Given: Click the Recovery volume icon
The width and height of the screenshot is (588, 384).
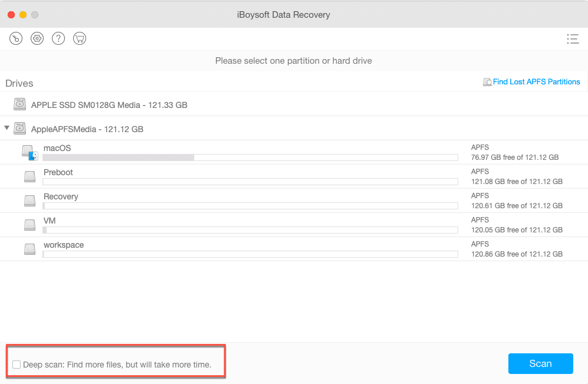Looking at the screenshot, I should [29, 201].
